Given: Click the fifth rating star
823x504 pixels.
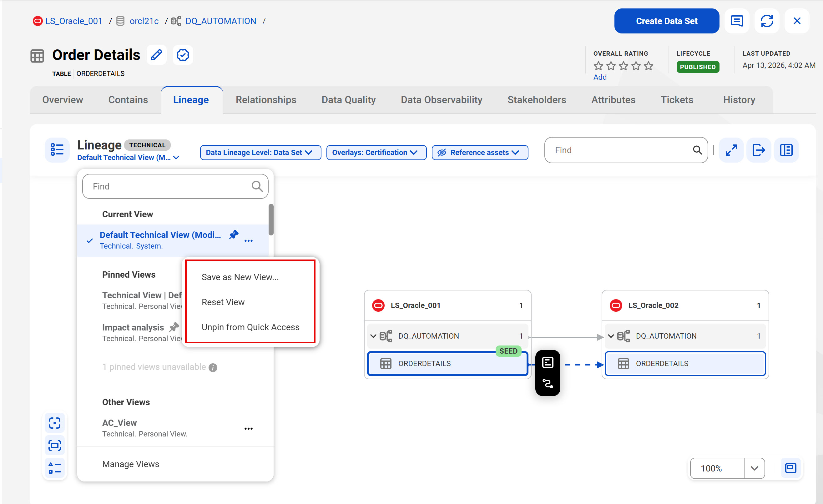Looking at the screenshot, I should coord(648,66).
